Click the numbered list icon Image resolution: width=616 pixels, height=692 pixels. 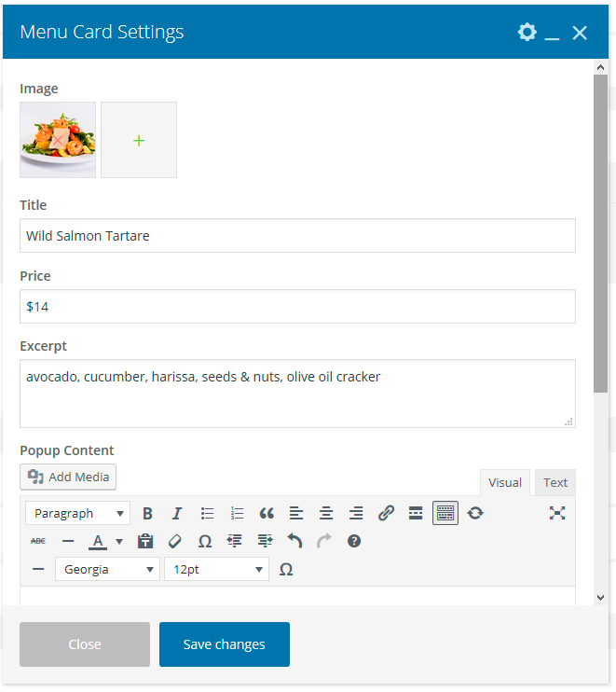coord(237,513)
